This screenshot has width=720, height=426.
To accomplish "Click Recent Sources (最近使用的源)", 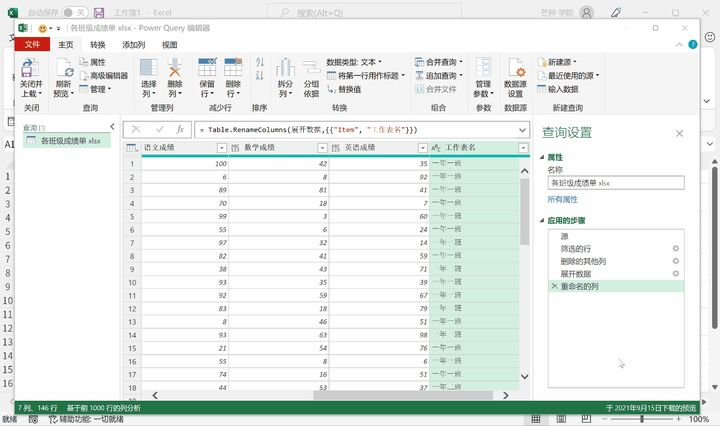I will pos(568,75).
